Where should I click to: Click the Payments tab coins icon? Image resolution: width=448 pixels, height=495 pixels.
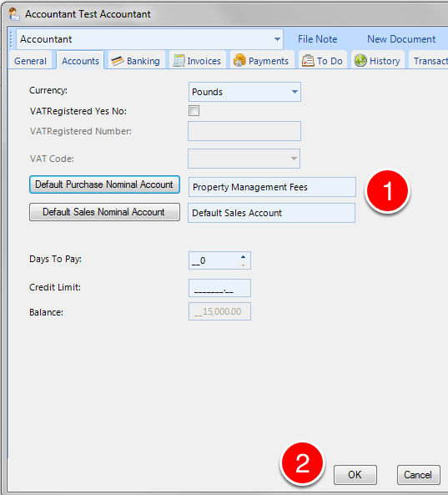coord(239,60)
